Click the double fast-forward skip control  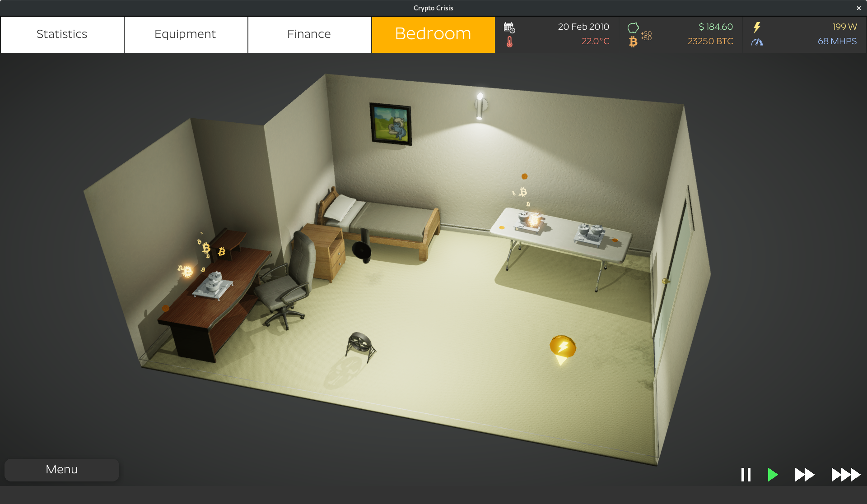pyautogui.click(x=805, y=469)
